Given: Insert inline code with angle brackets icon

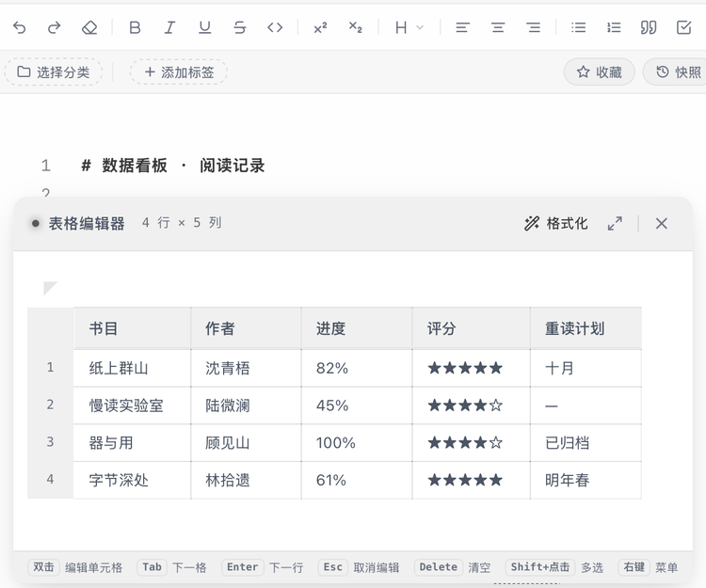Looking at the screenshot, I should pos(275,28).
